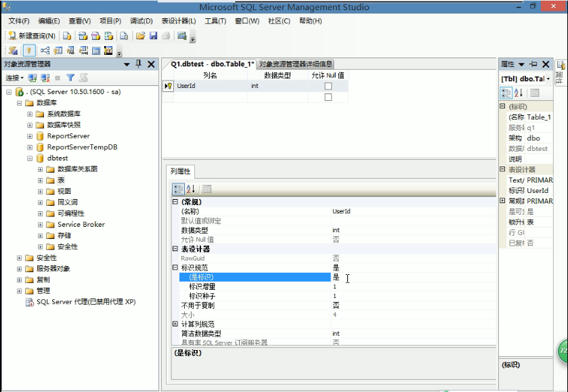Click the Connect Object Explorer icon
The image size is (568, 392).
[32, 78]
